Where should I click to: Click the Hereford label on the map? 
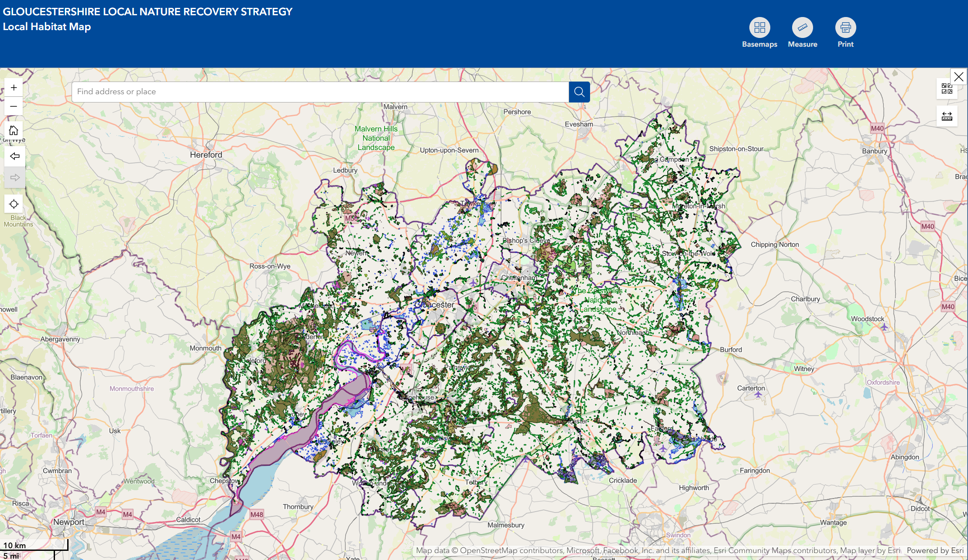click(206, 155)
